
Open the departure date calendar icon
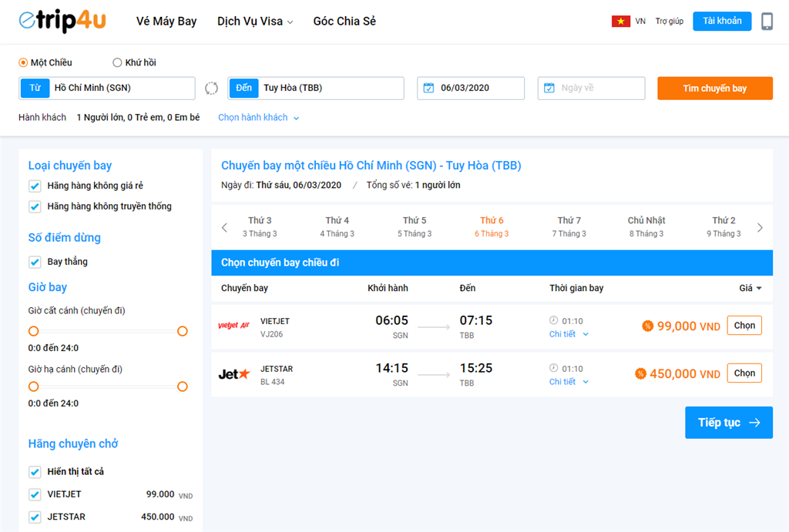428,88
